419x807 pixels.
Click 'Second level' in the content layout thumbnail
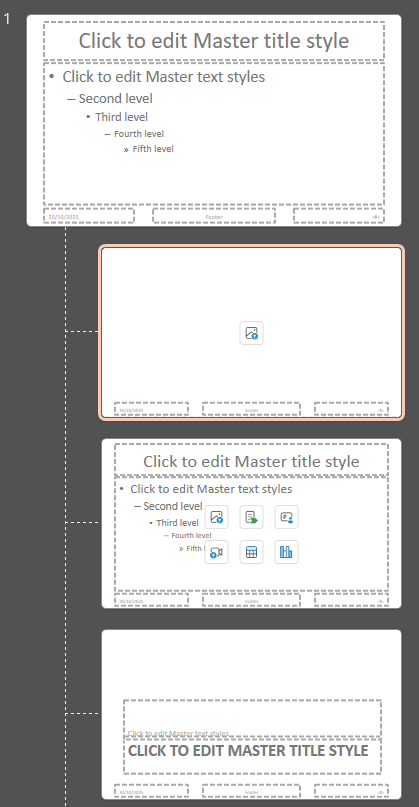click(173, 506)
